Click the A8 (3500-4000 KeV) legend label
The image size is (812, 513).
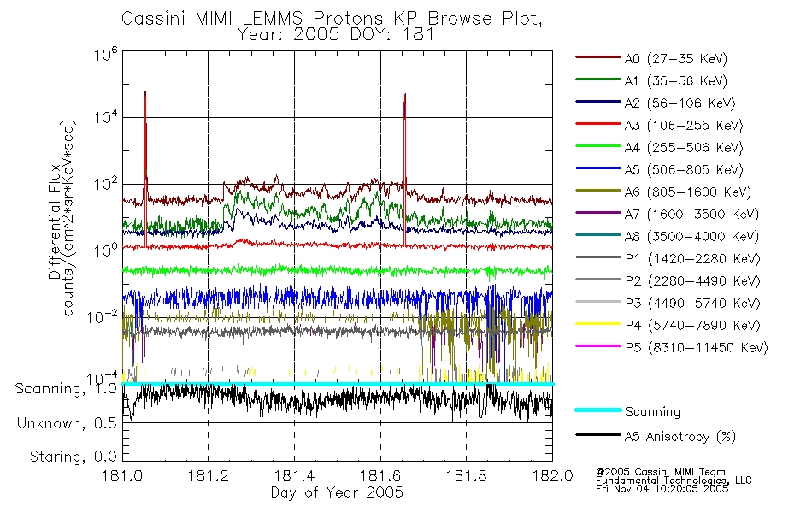(x=691, y=237)
